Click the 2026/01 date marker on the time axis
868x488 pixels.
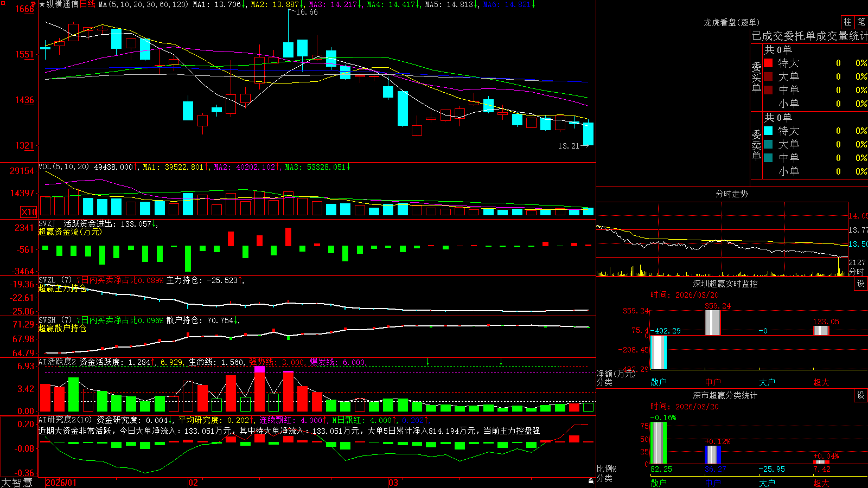[61, 483]
